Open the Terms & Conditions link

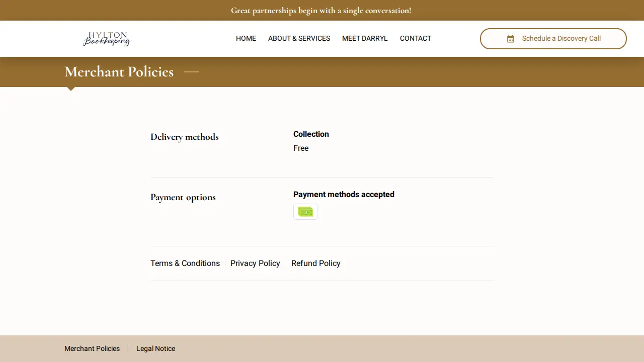pos(185,263)
